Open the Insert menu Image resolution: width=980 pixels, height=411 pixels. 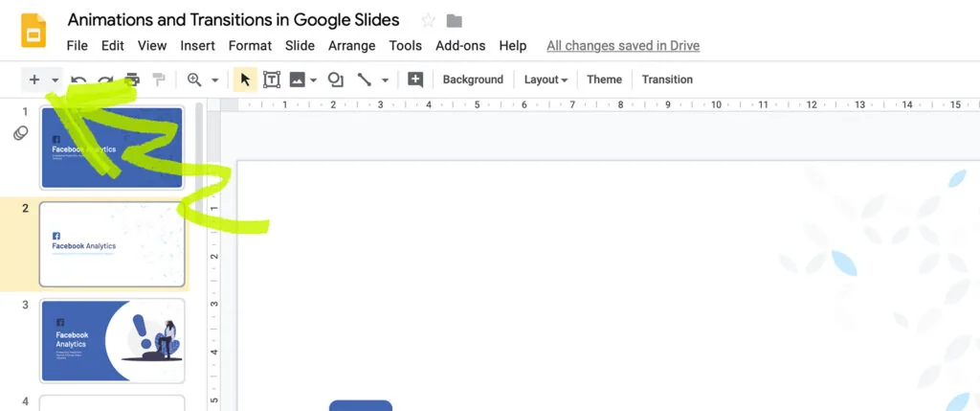(x=197, y=46)
